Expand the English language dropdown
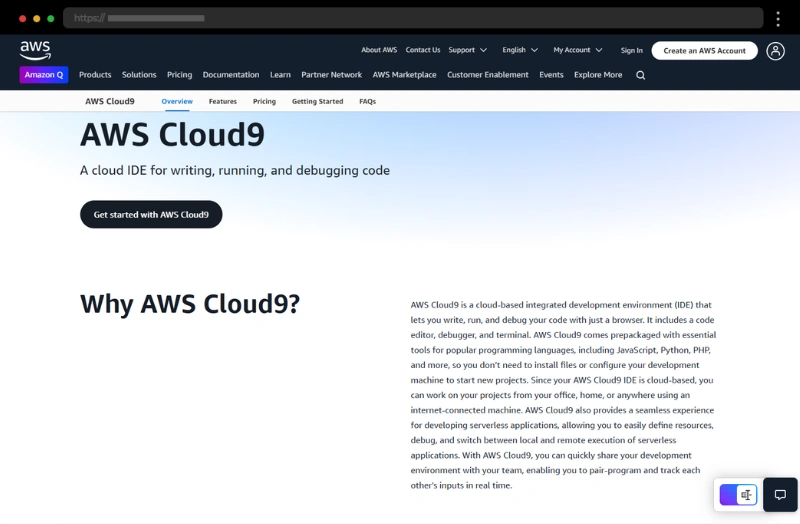 click(520, 50)
